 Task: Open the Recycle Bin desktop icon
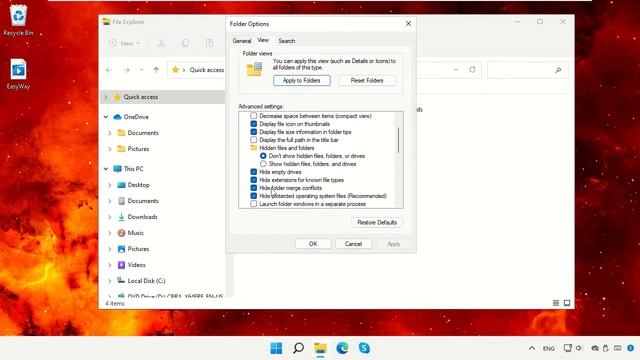click(18, 20)
